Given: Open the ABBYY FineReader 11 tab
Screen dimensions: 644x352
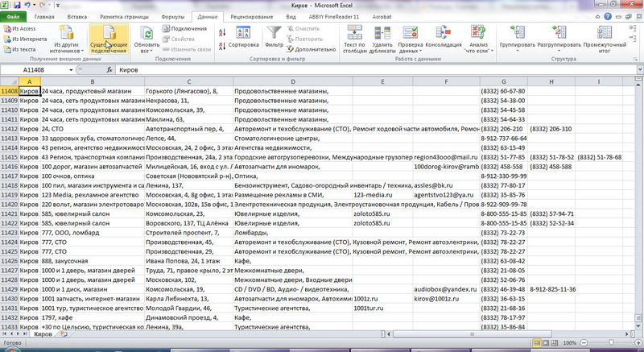Looking at the screenshot, I should (334, 17).
